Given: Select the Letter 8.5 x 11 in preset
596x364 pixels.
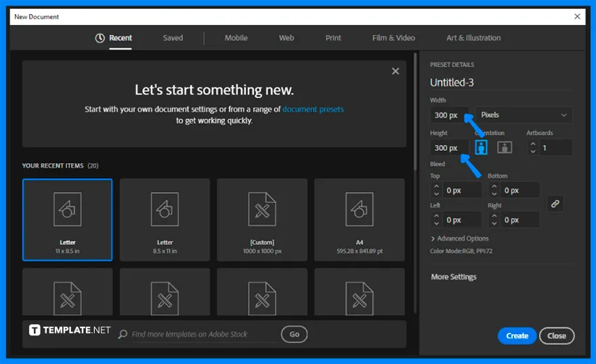Looking at the screenshot, I should tap(165, 219).
